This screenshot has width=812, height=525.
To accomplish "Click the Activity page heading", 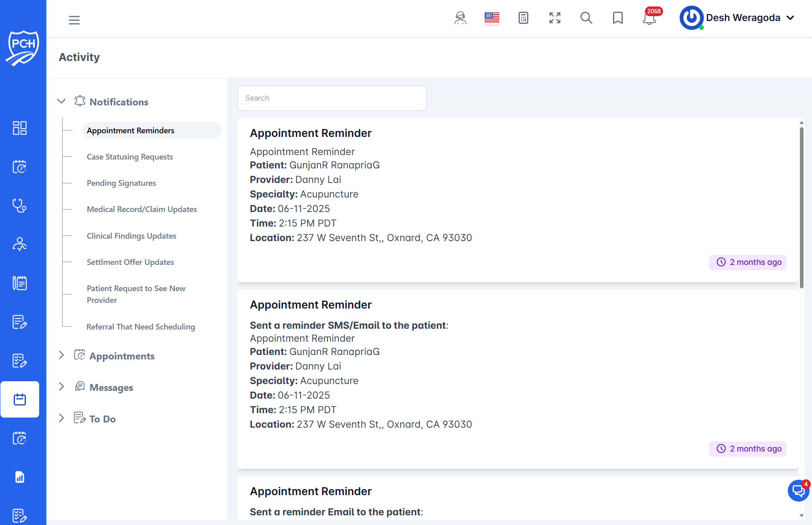I will [79, 57].
